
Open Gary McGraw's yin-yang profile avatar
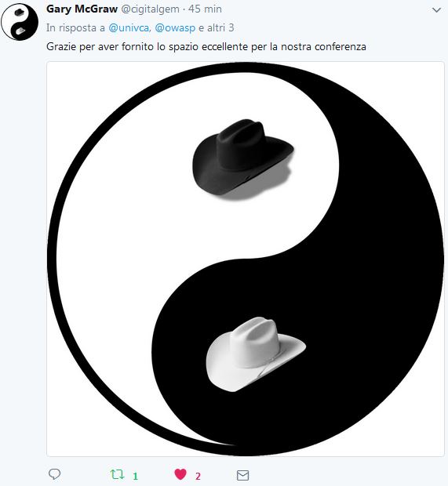click(20, 22)
